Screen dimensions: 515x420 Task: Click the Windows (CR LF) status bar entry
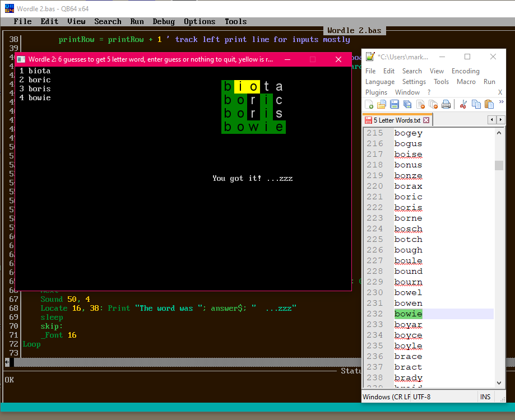point(386,396)
